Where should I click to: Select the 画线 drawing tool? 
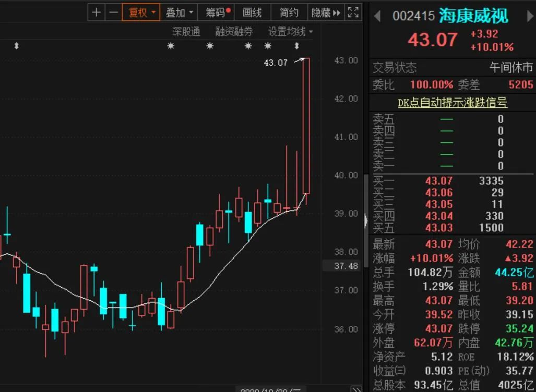pyautogui.click(x=252, y=13)
